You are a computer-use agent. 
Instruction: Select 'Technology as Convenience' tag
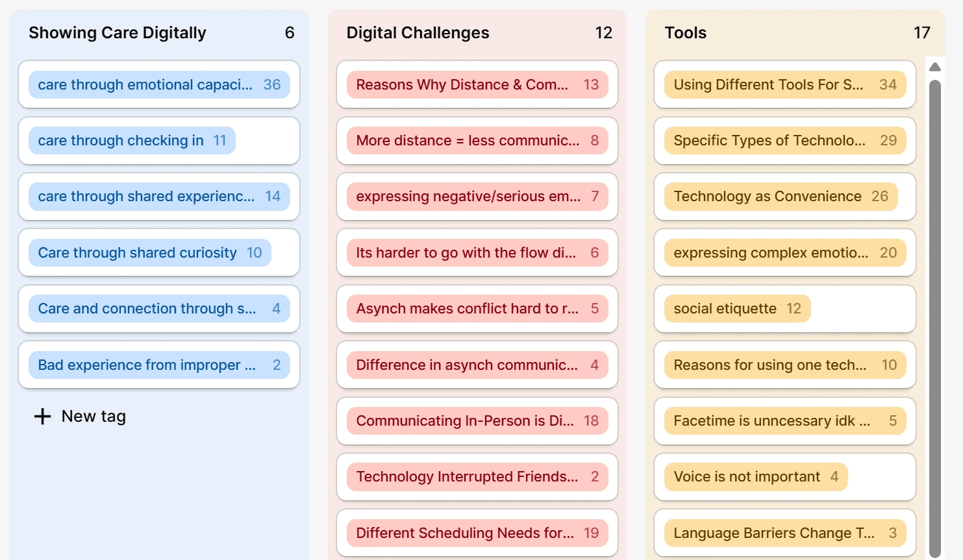point(781,197)
